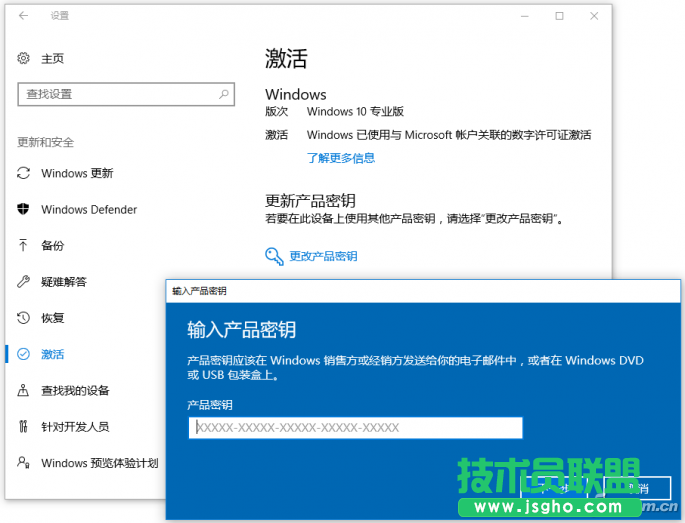Viewport: 685px width, 523px height.
Task: Open Windows 更新 section
Action: [77, 173]
